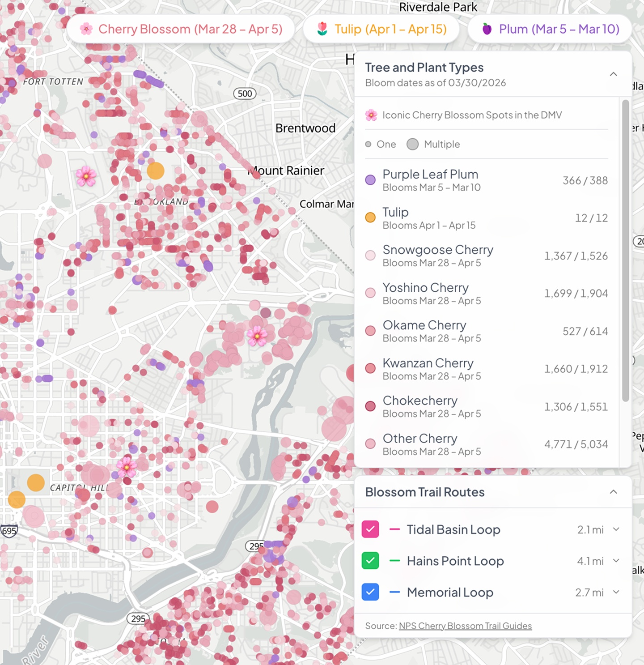This screenshot has width=644, height=665.
Task: Expand the Hains Point Loop details chevron
Action: (616, 561)
